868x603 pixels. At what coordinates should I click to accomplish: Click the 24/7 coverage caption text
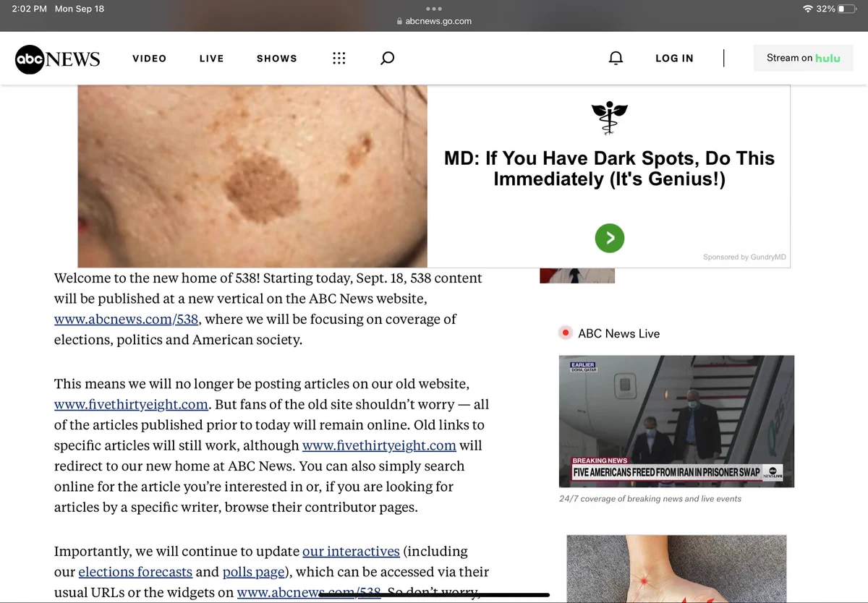pos(650,499)
